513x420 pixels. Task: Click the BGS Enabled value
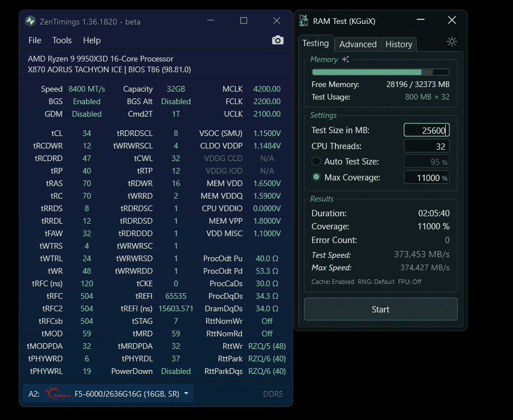87,101
